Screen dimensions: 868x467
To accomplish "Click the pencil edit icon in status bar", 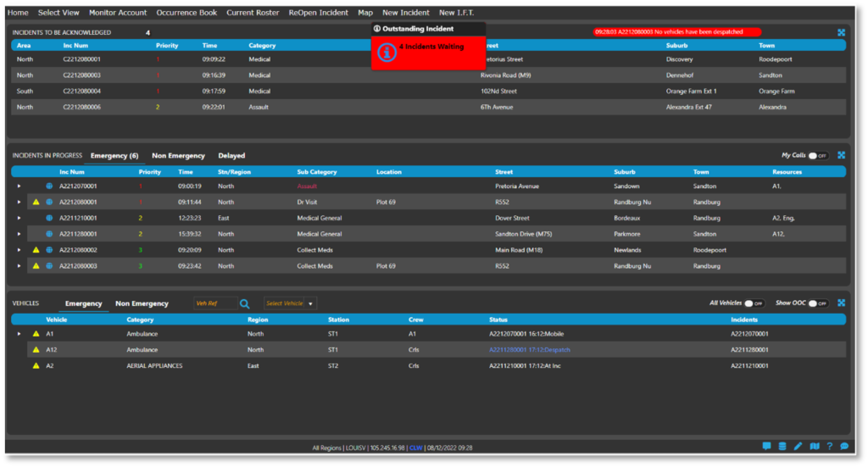I will [798, 446].
